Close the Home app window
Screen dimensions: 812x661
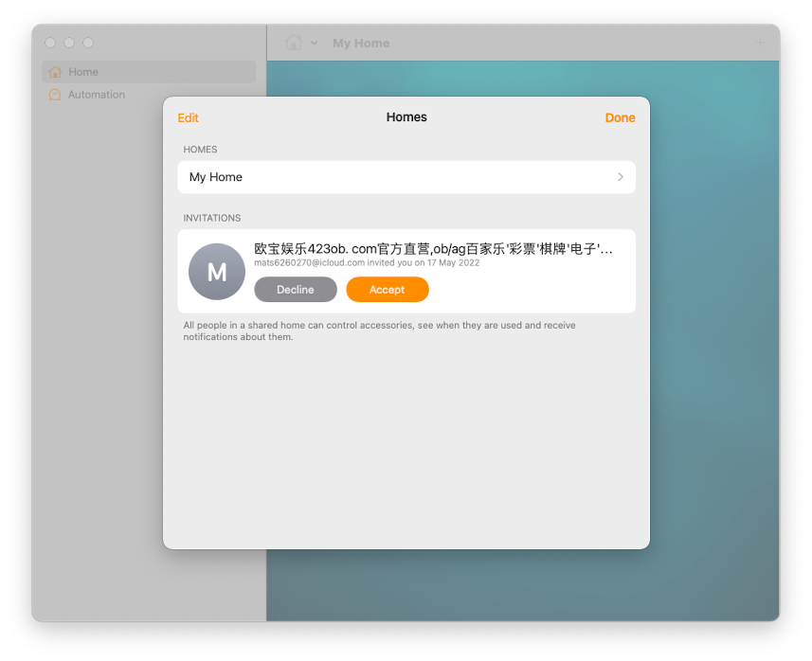[x=50, y=43]
